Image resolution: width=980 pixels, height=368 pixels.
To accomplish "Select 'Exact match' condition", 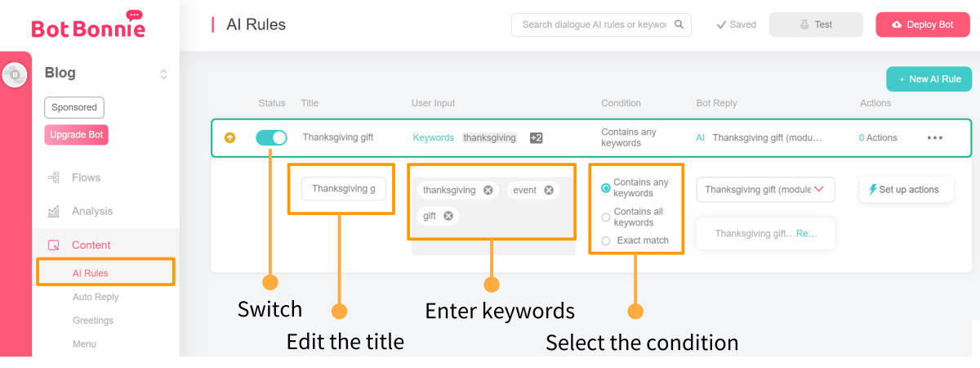I will (x=606, y=240).
